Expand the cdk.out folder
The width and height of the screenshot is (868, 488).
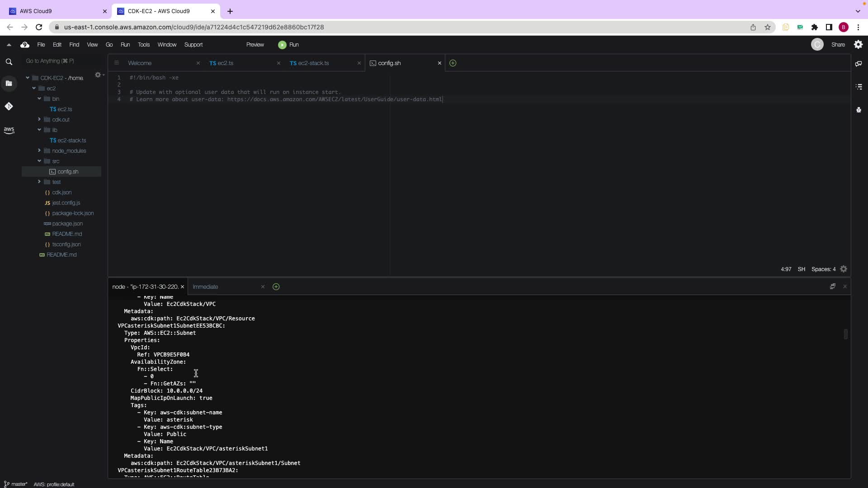pyautogui.click(x=39, y=120)
